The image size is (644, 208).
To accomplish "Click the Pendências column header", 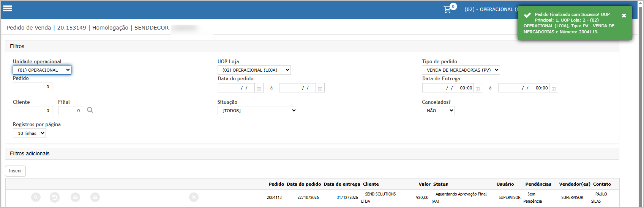I will [538, 184].
